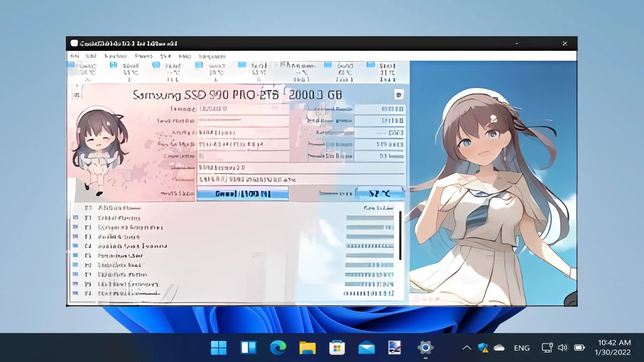Click the S.M.A.R.T. attribute list scrollbar
Viewport: 644px width, 362px height.
[x=400, y=235]
